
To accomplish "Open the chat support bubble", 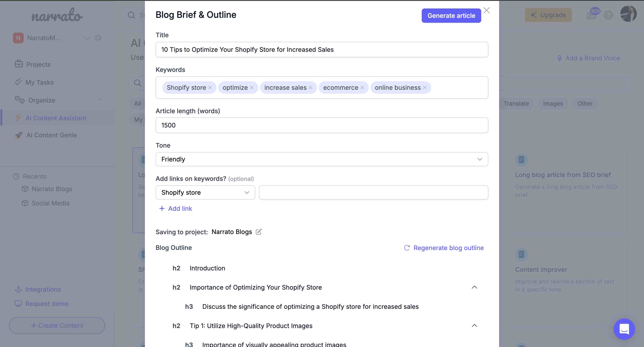I will [624, 329].
